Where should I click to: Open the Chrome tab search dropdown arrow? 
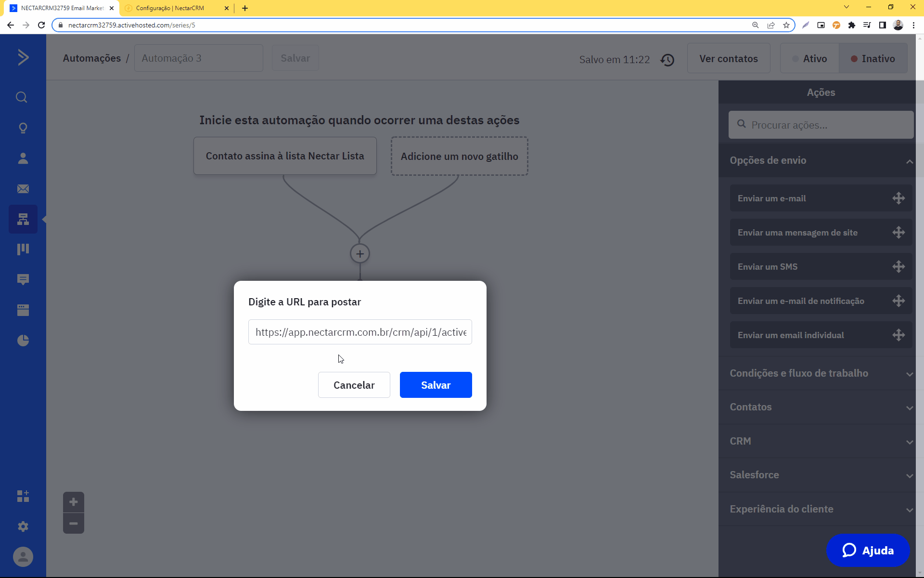[x=847, y=7]
